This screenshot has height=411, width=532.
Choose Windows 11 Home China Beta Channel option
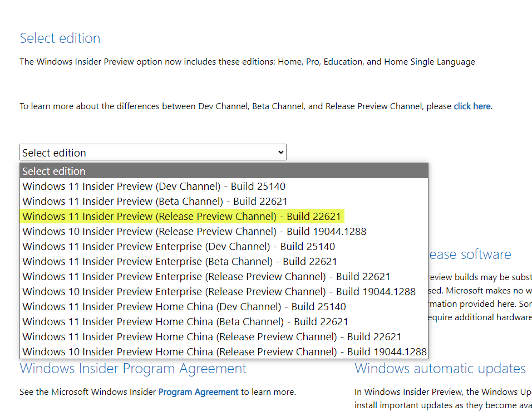(x=185, y=321)
